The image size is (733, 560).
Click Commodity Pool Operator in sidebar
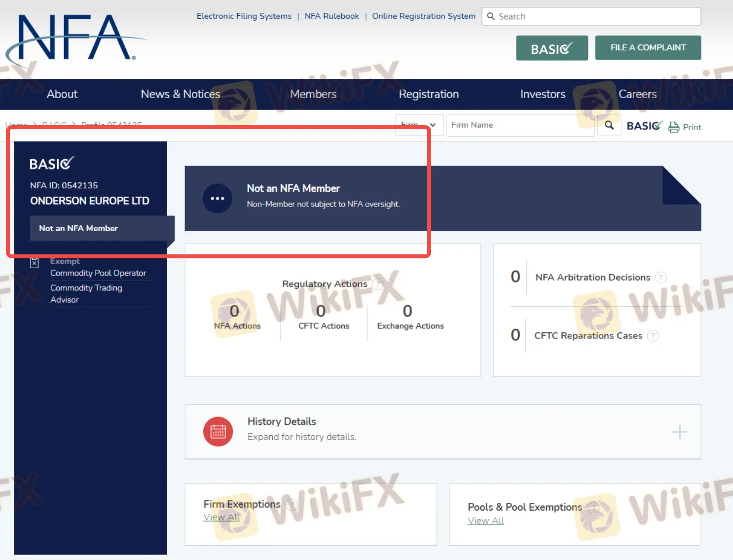(98, 273)
